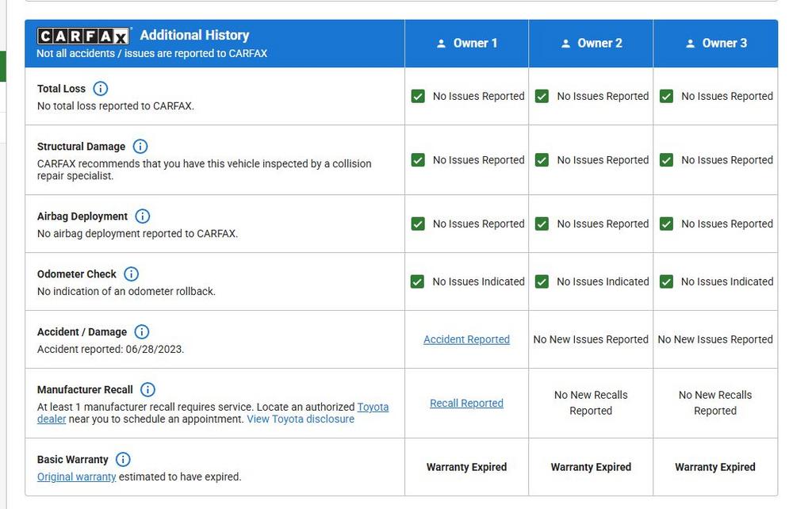The height and width of the screenshot is (509, 812).
Task: Select the Owner 1 column header
Action: (x=467, y=44)
